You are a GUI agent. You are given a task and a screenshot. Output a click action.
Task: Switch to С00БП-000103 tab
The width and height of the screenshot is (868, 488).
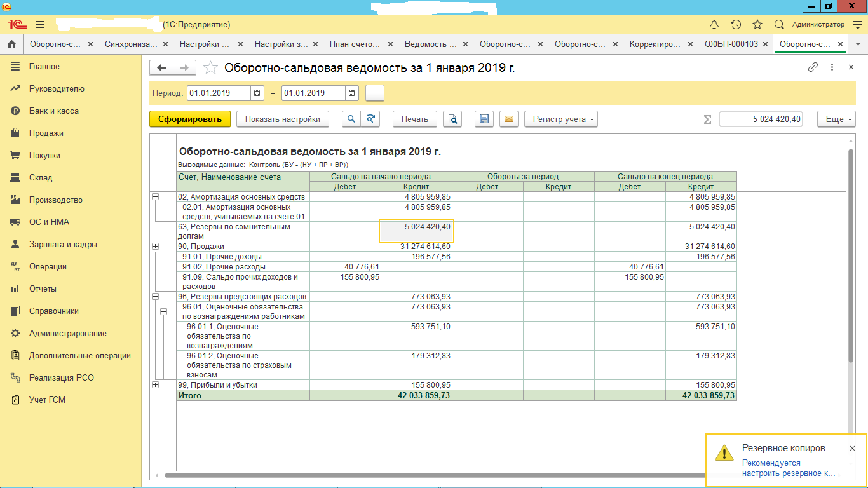tap(736, 44)
